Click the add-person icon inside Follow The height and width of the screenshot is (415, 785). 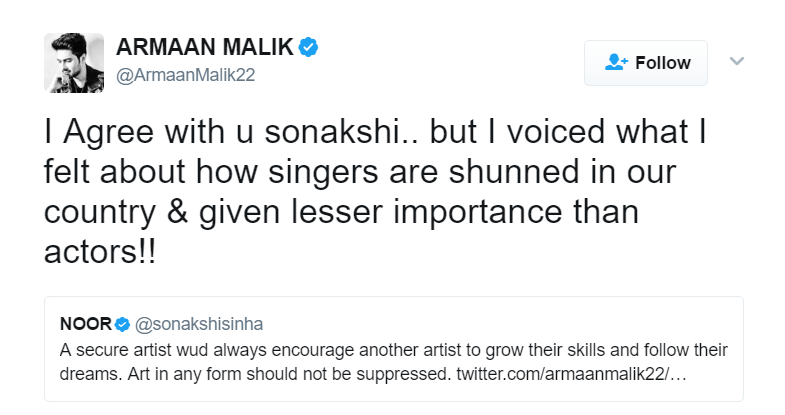pyautogui.click(x=616, y=63)
